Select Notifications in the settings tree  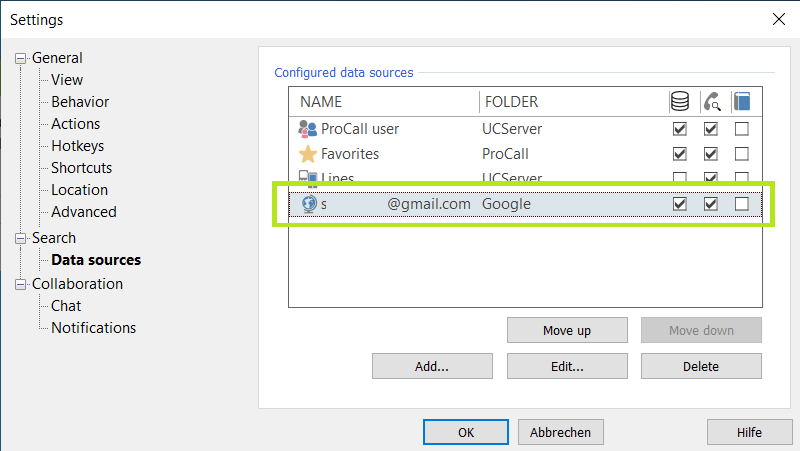click(93, 328)
